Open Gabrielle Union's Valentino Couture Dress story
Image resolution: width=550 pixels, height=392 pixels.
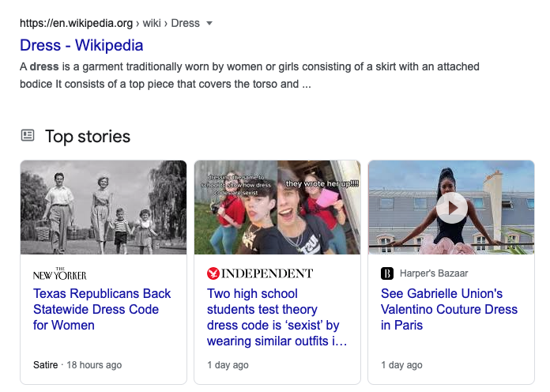click(x=449, y=309)
